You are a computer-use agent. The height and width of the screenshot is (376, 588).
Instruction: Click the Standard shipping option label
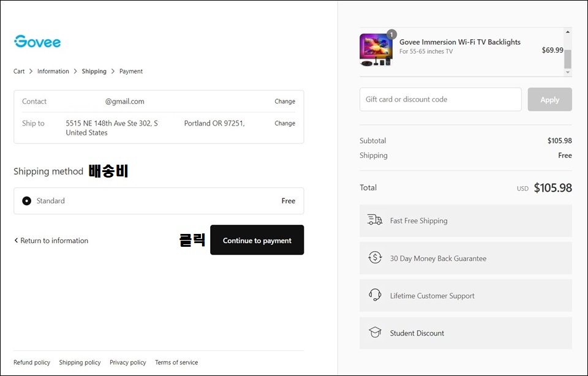coord(51,201)
